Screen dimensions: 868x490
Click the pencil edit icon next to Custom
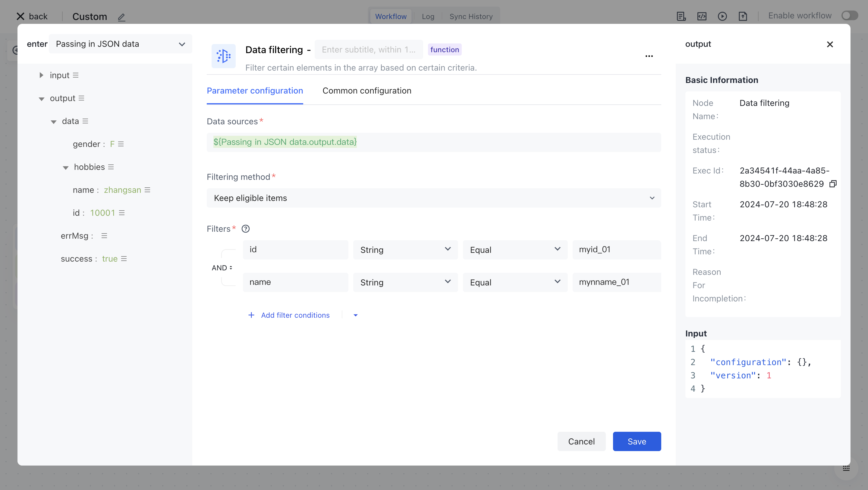122,17
